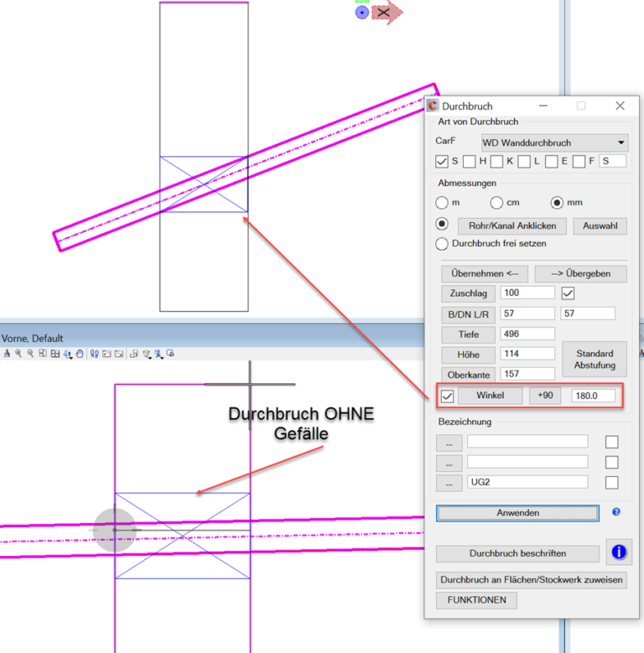The height and width of the screenshot is (653, 644).
Task: Click the UG2 Bezeichnung text field
Action: pyautogui.click(x=527, y=482)
